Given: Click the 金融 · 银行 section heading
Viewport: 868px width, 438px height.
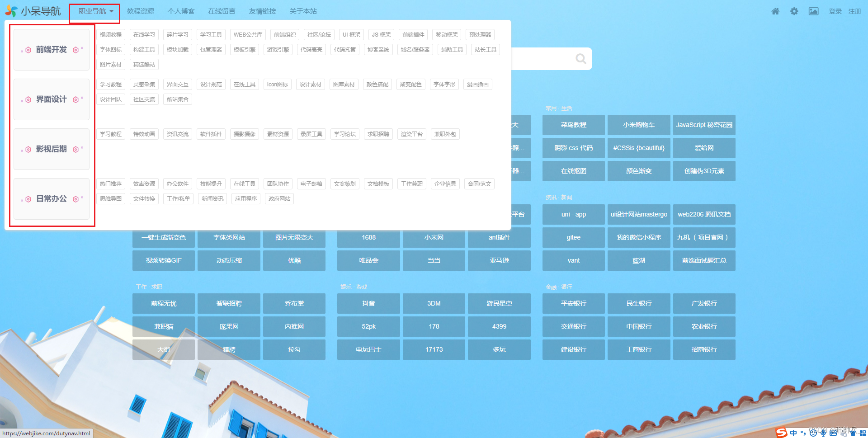Looking at the screenshot, I should 559,287.
